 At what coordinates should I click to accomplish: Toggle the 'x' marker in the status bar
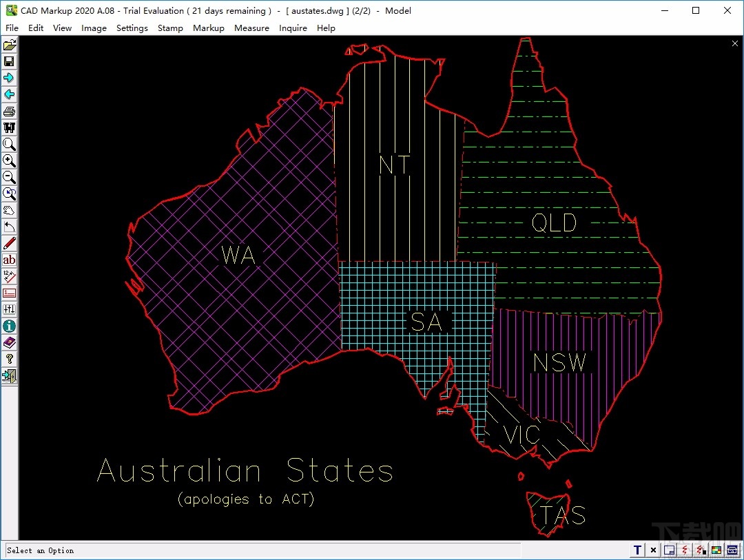(653, 550)
